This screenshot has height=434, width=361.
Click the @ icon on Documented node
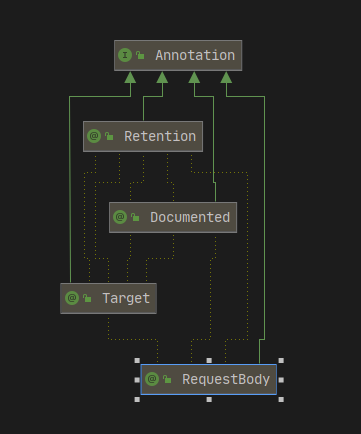(120, 217)
